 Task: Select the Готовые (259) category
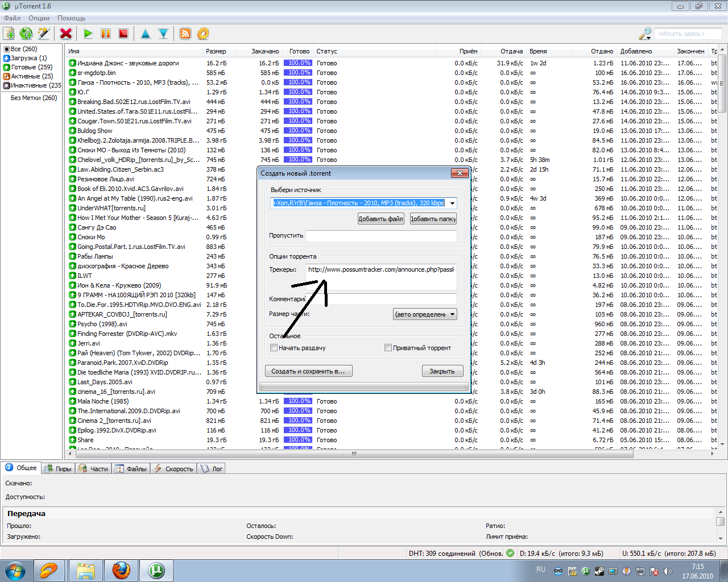(x=28, y=67)
